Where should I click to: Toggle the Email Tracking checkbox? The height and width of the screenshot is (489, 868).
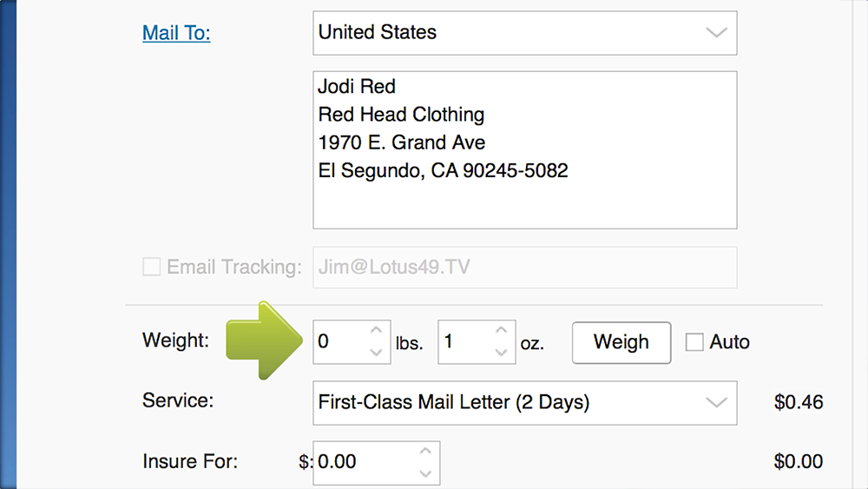pyautogui.click(x=151, y=267)
